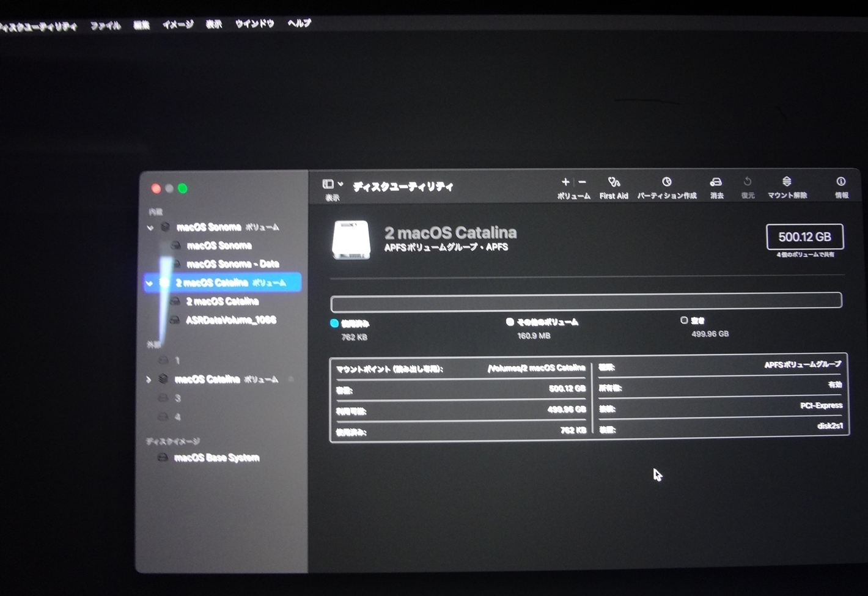Select macOS Sonoma - Data volume

coord(232,264)
